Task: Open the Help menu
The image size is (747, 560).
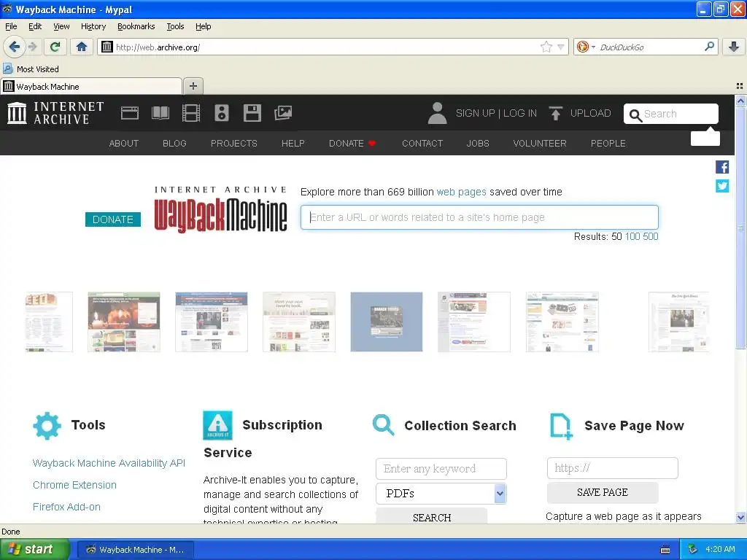Action: tap(204, 26)
